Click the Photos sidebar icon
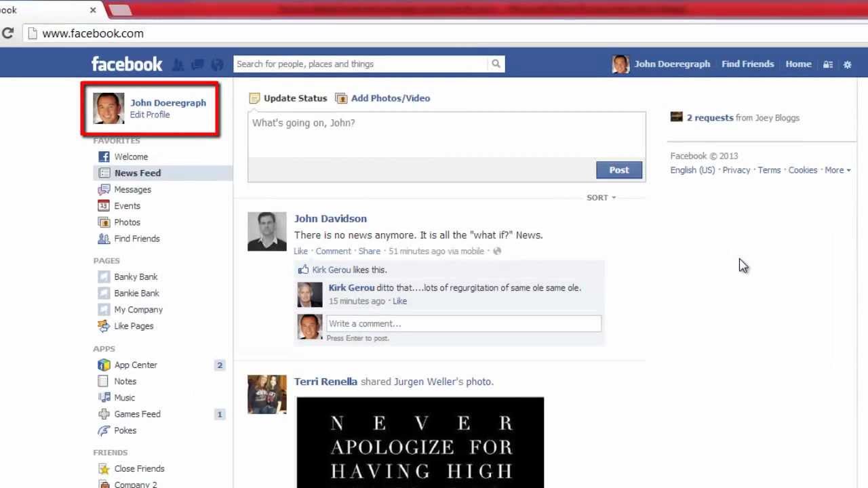This screenshot has height=488, width=868. [104, 222]
